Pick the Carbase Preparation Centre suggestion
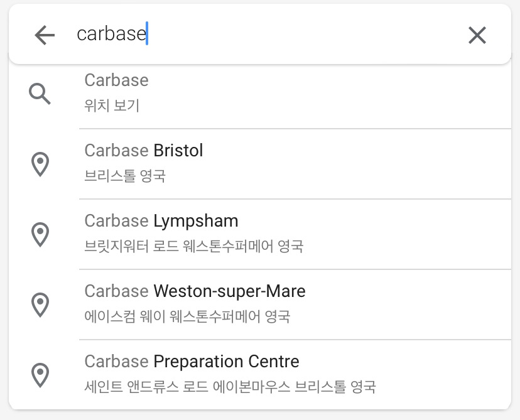520x420 pixels. tap(260, 375)
